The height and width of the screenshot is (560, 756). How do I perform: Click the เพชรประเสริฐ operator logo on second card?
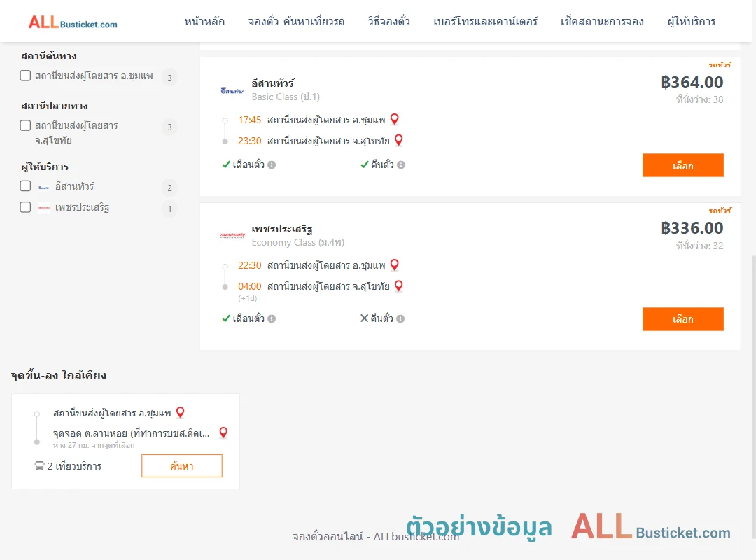232,236
